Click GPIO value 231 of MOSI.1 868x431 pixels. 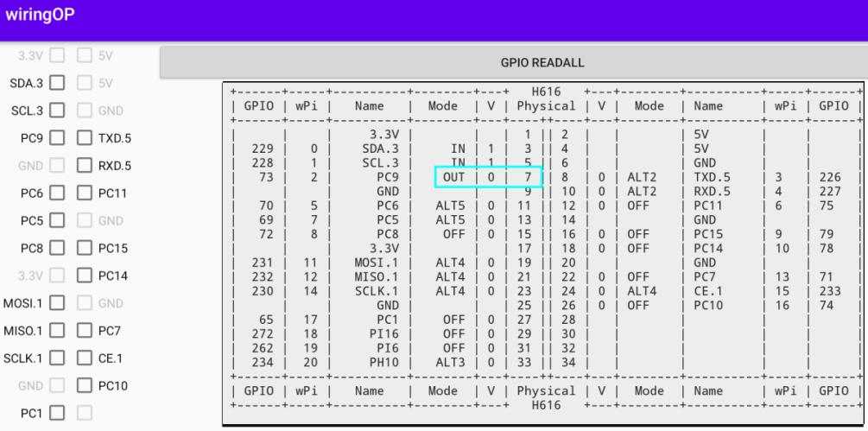pyautogui.click(x=263, y=263)
